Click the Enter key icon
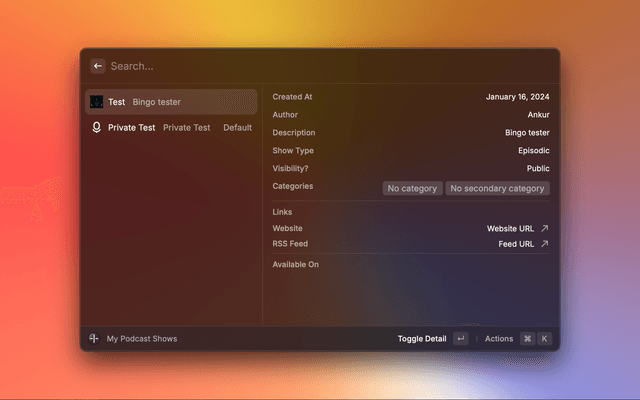The height and width of the screenshot is (400, 640). [x=460, y=339]
